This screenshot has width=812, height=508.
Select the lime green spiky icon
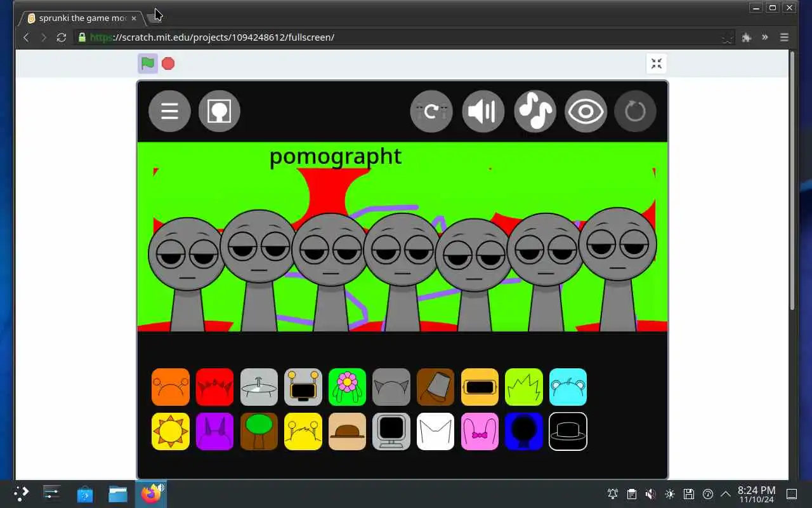[524, 387]
